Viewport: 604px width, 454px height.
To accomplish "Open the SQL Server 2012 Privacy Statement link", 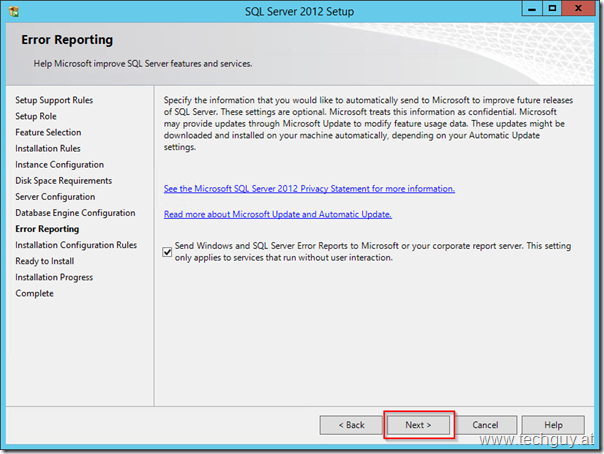I will click(309, 189).
